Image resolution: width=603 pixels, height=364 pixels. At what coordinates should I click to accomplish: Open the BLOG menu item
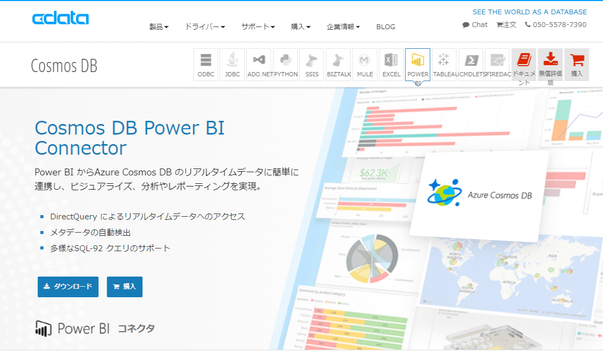[x=386, y=26]
